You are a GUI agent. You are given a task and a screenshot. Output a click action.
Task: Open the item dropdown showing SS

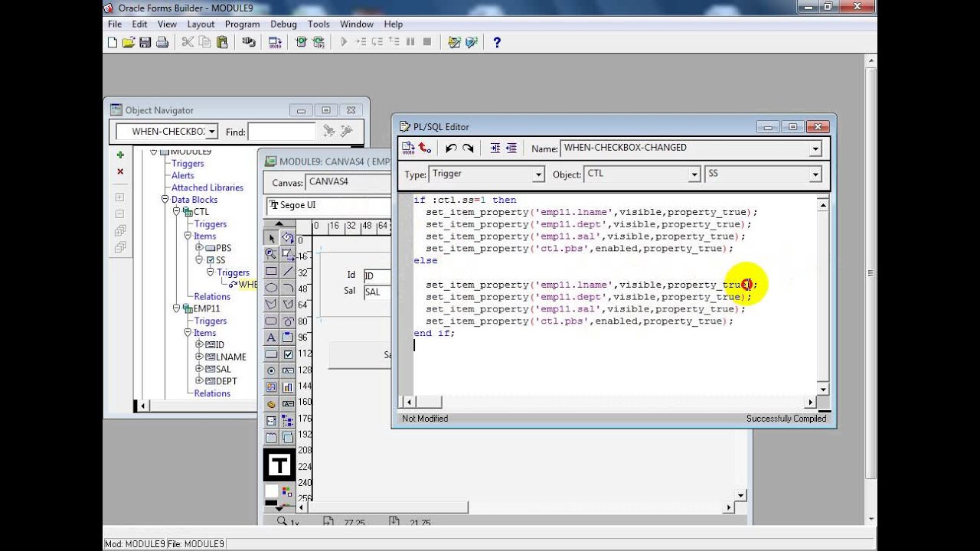click(x=815, y=174)
